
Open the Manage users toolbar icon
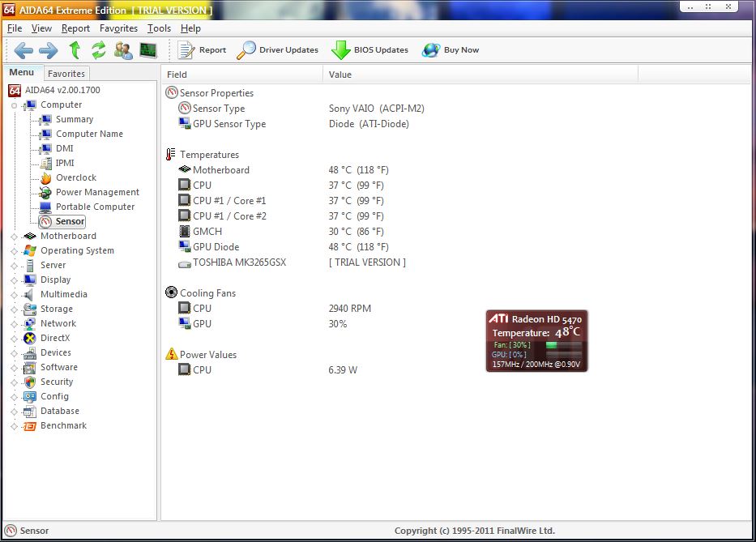click(123, 50)
